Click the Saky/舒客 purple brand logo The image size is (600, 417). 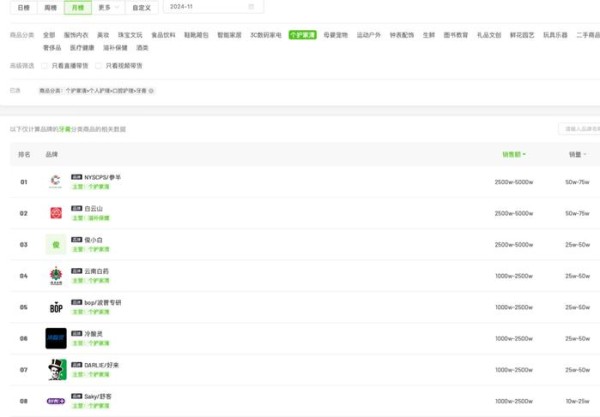click(56, 401)
